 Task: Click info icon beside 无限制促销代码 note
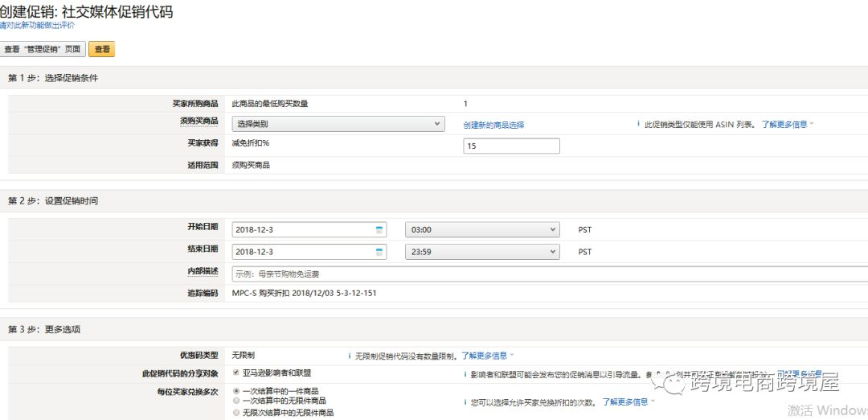pos(350,356)
